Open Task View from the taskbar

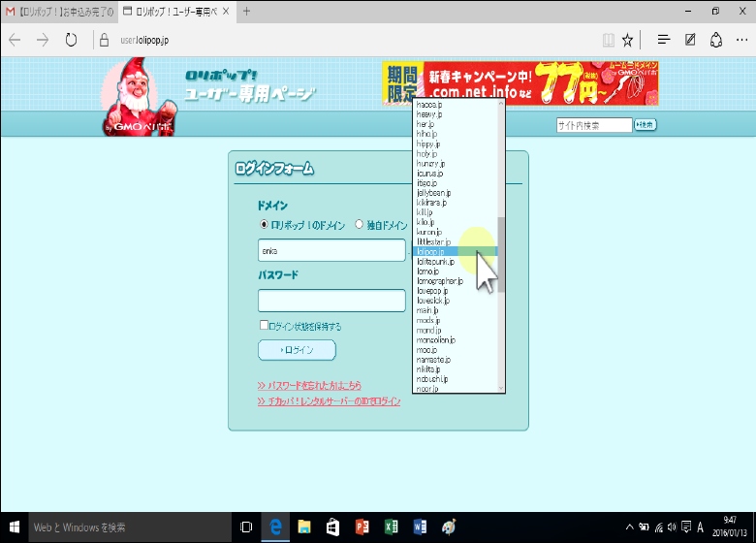click(x=246, y=527)
